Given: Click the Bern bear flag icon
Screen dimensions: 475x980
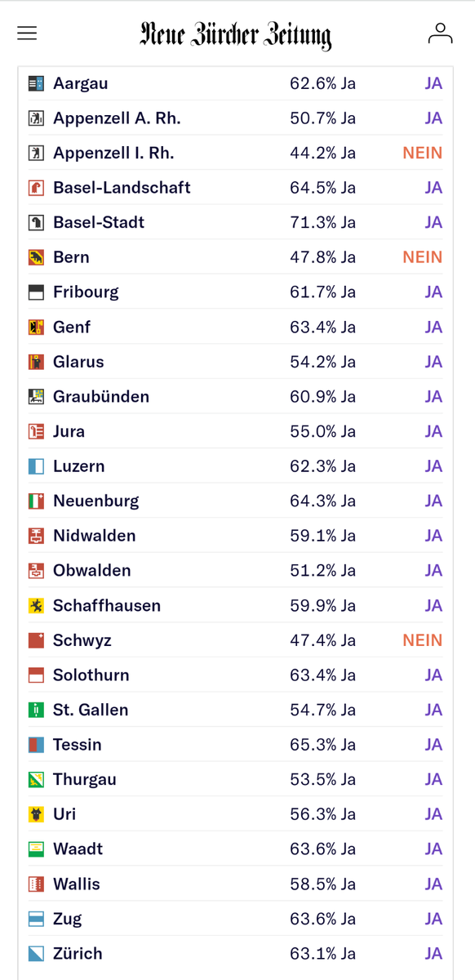Looking at the screenshot, I should pos(36,257).
